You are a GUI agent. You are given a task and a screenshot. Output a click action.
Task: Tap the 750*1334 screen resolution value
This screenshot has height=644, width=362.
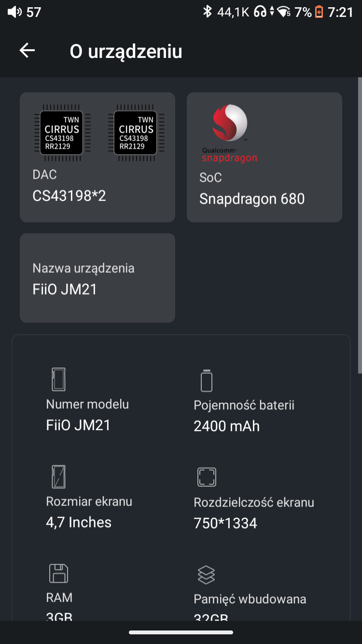point(225,523)
